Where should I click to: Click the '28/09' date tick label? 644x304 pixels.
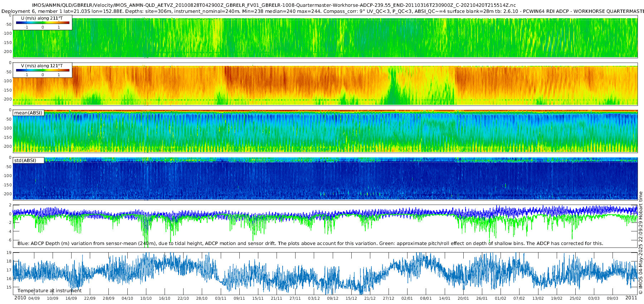[x=109, y=298]
